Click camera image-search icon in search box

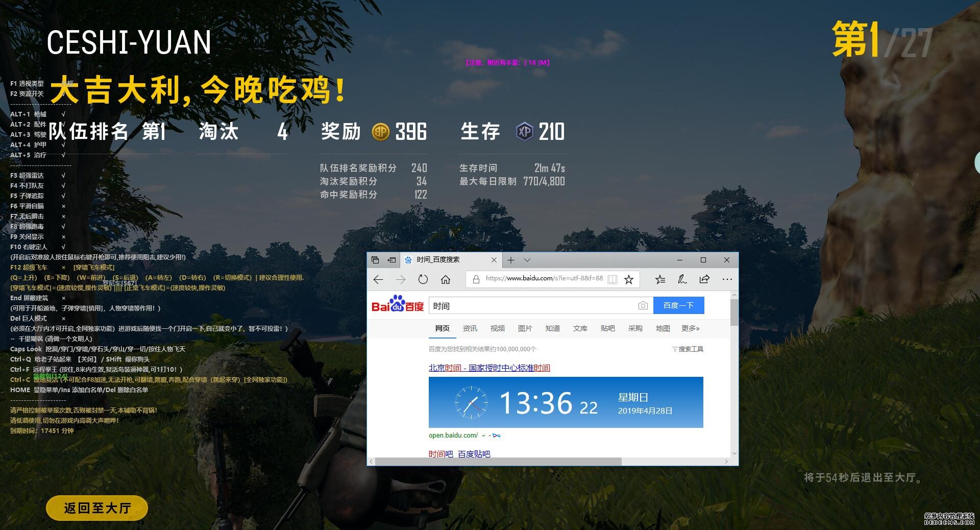click(643, 305)
